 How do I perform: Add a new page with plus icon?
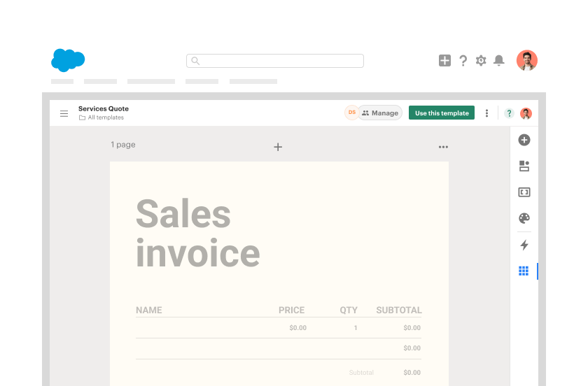pos(278,147)
